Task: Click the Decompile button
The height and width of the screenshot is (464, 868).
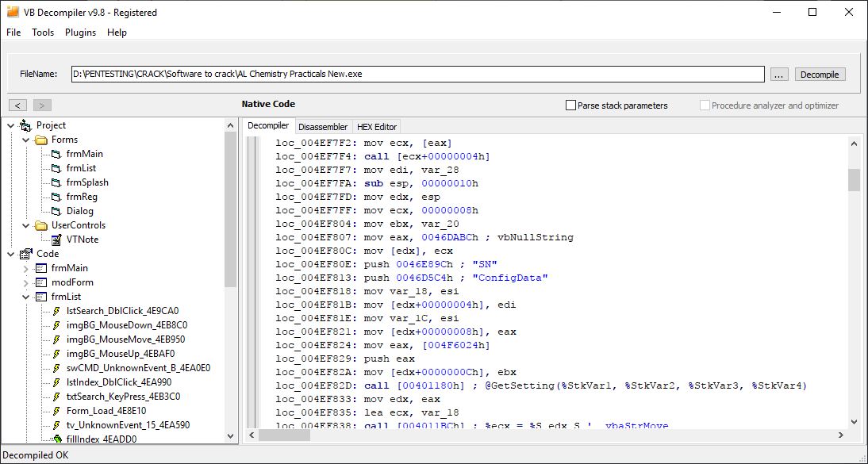Action: (x=820, y=75)
